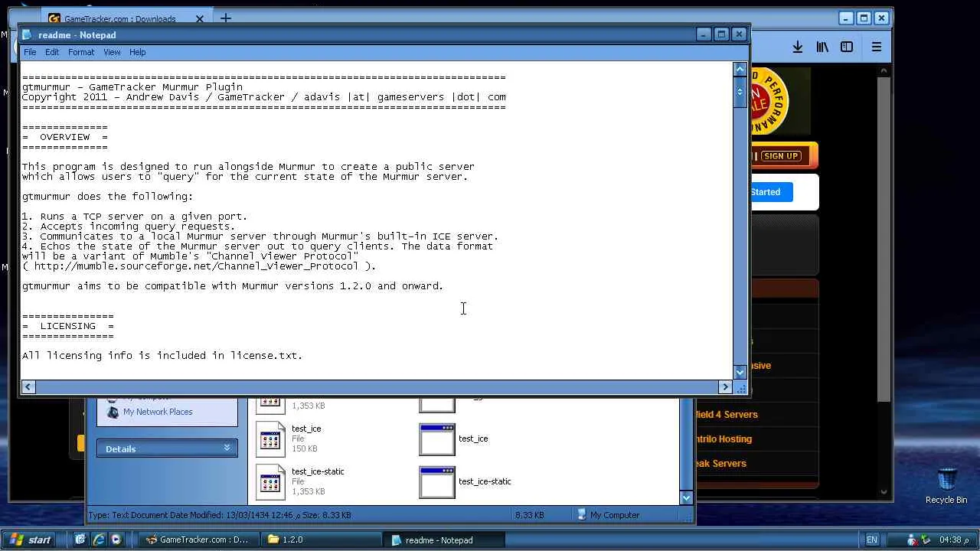
Task: Open the Windows Start menu
Action: click(30, 540)
